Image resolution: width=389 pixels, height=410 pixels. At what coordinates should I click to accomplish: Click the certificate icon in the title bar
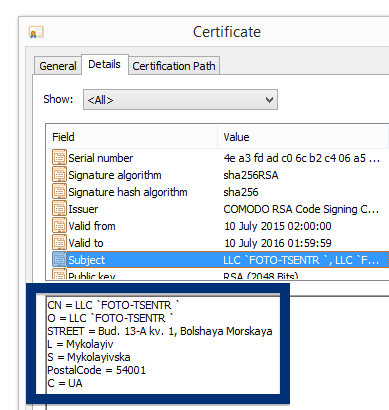tap(36, 33)
